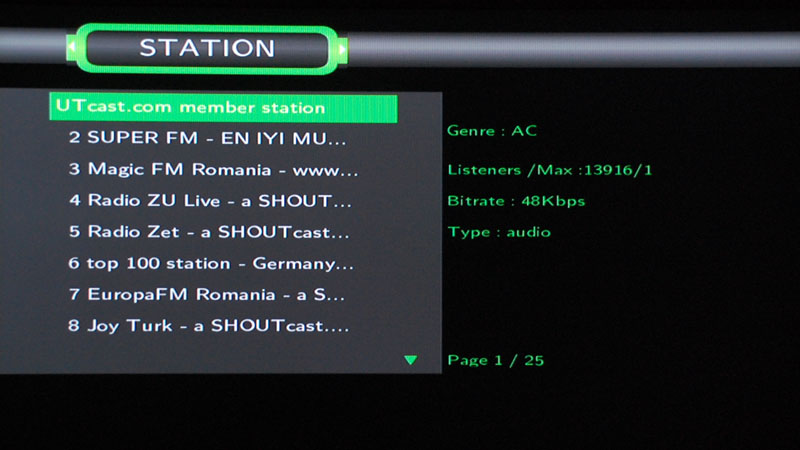Viewport: 800px width, 450px height.
Task: Pick station 7 EuropaFM Romania
Action: (x=206, y=294)
